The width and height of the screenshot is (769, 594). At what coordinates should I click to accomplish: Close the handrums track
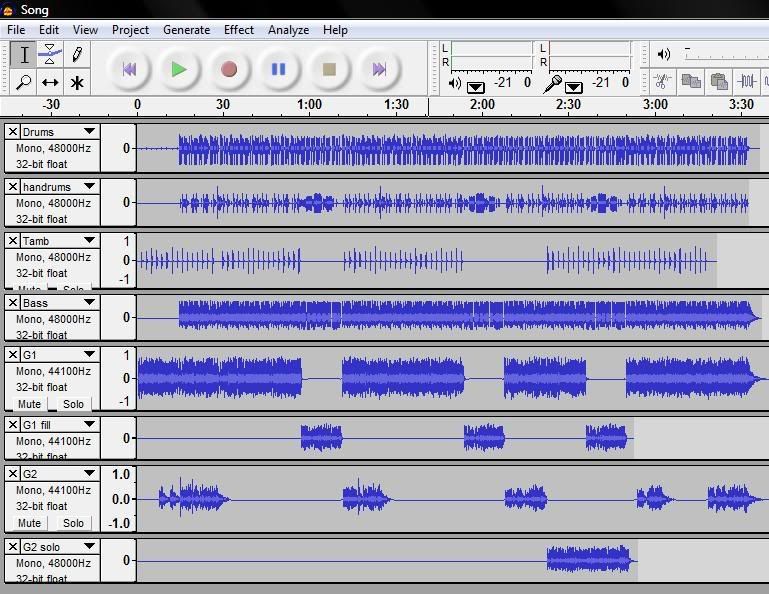click(13, 186)
